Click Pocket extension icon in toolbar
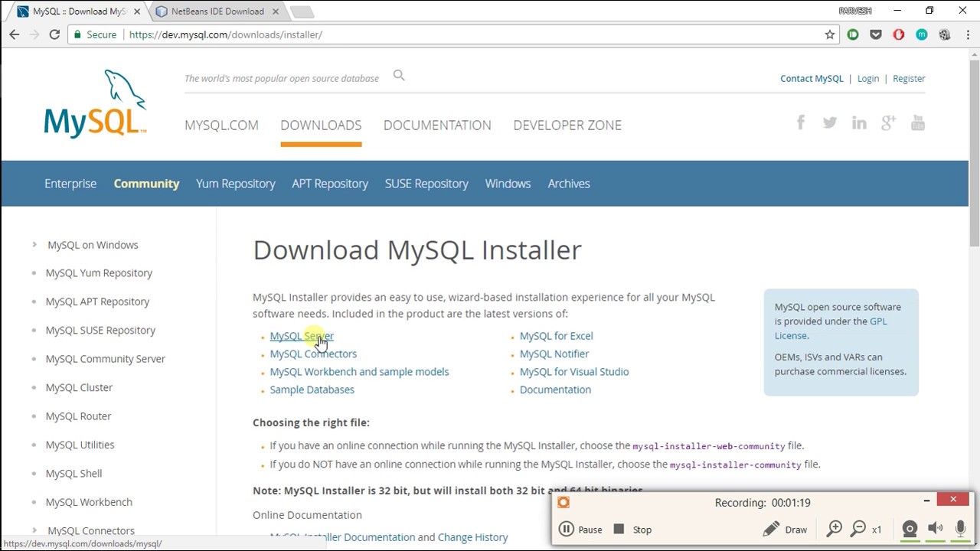This screenshot has height=551, width=980. pyautogui.click(x=876, y=34)
